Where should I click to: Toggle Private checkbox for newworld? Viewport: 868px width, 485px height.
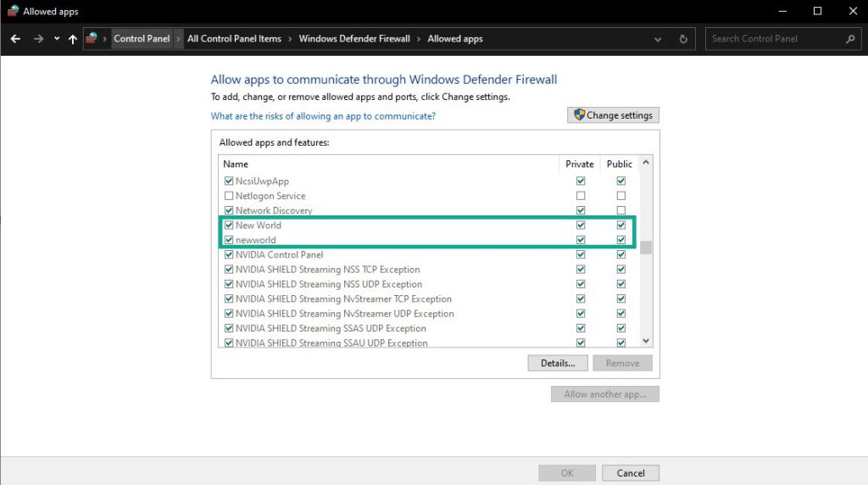[x=580, y=240]
